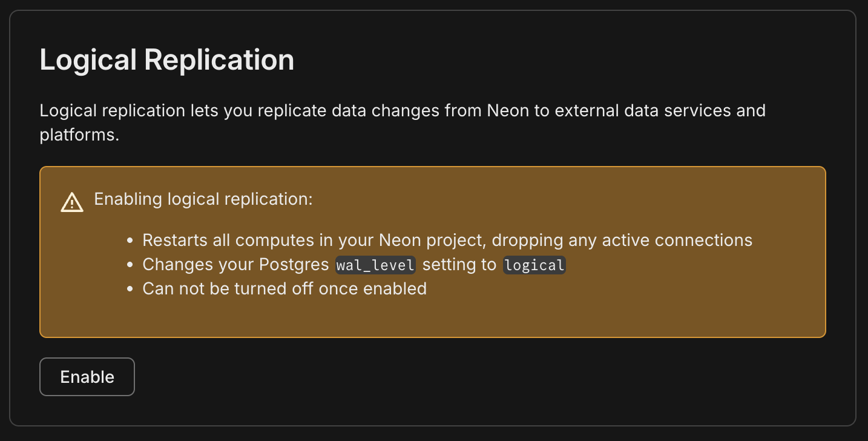Click the Enabling logical replication label
The height and width of the screenshot is (441, 868).
pos(203,199)
